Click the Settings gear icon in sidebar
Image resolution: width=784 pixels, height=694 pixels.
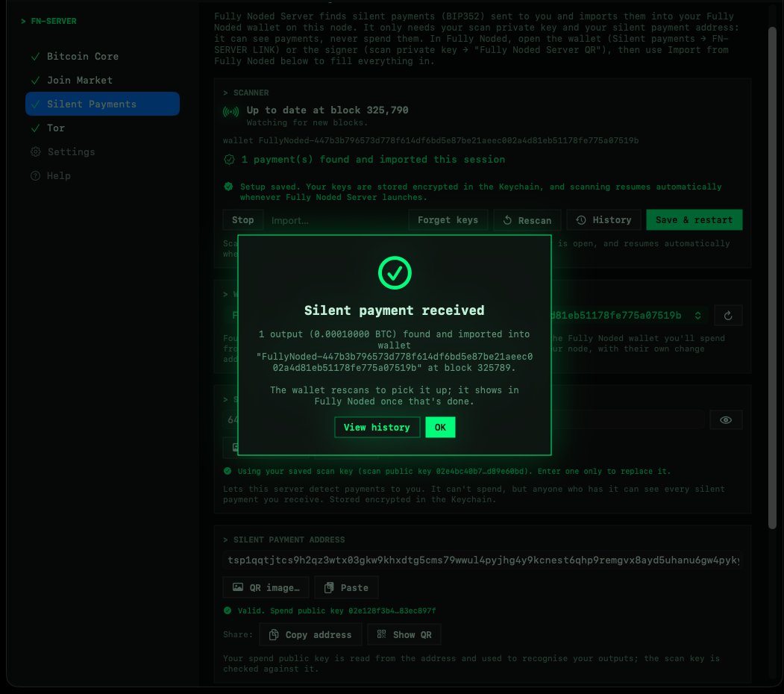point(36,151)
